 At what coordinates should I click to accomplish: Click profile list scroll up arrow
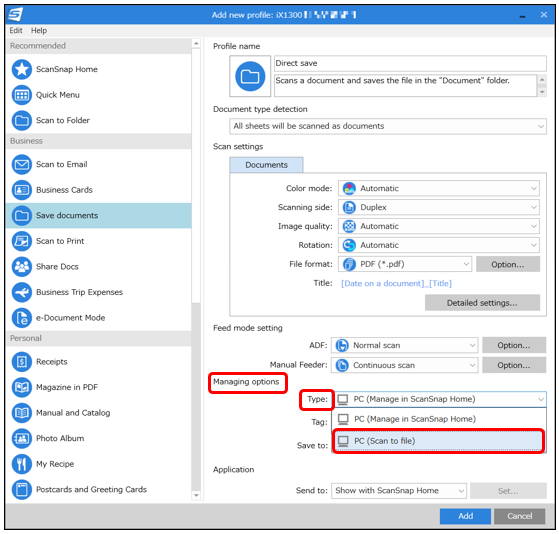click(196, 43)
